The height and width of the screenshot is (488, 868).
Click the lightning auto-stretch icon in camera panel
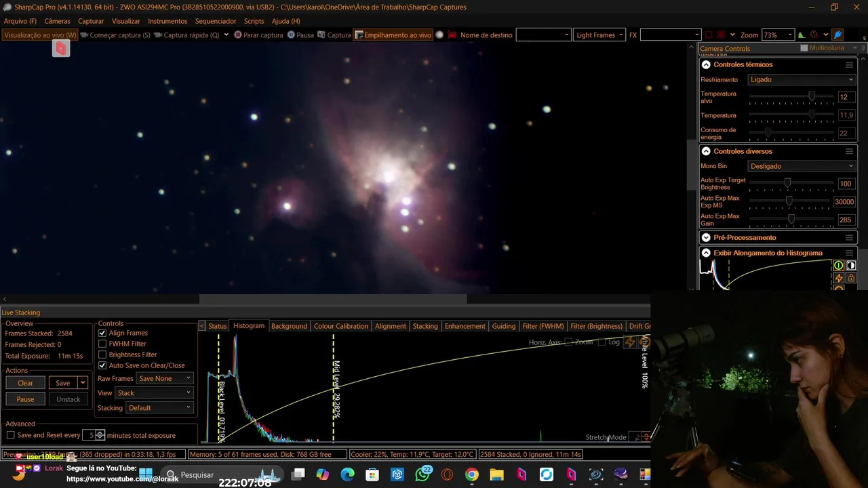click(839, 278)
